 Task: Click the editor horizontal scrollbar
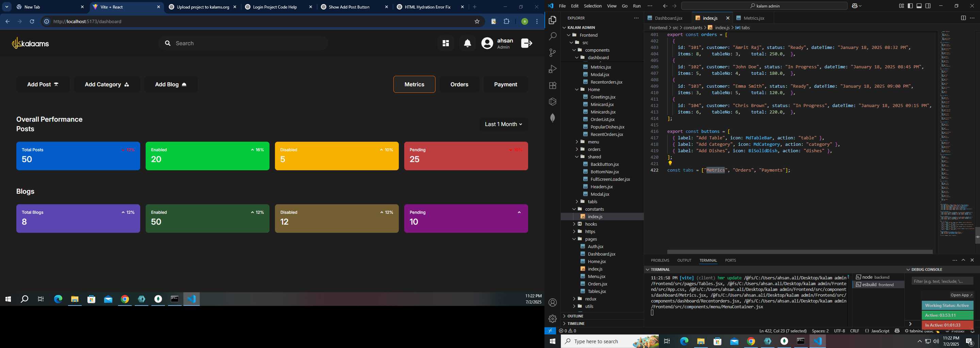pyautogui.click(x=799, y=252)
